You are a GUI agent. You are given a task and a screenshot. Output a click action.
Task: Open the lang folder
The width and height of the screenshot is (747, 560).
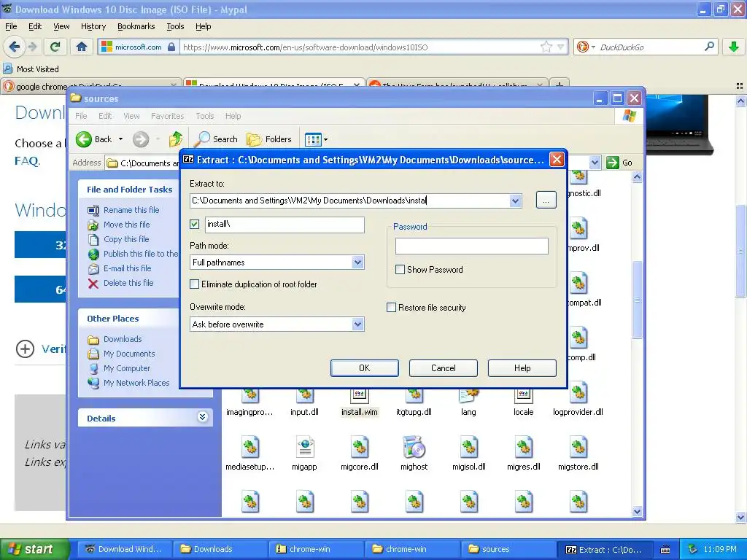(468, 402)
